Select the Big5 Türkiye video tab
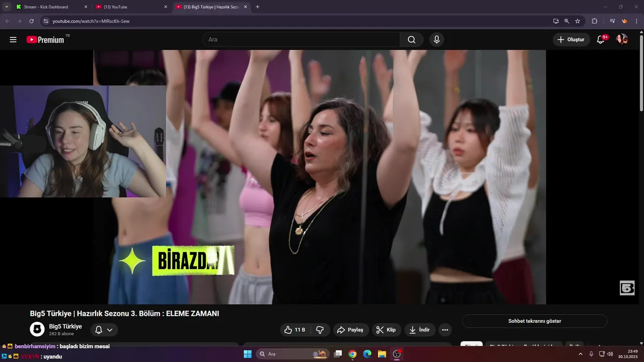Viewport: 644px width, 362px height. [211, 7]
